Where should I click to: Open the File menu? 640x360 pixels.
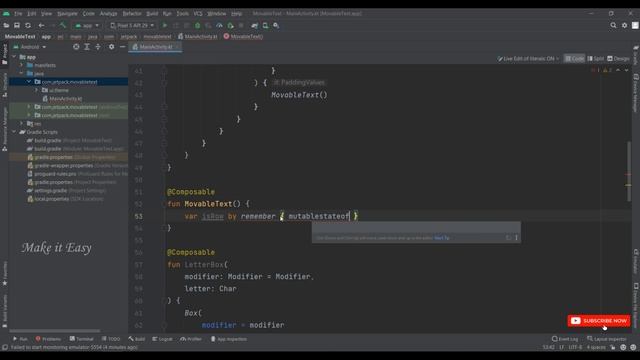pos(18,13)
